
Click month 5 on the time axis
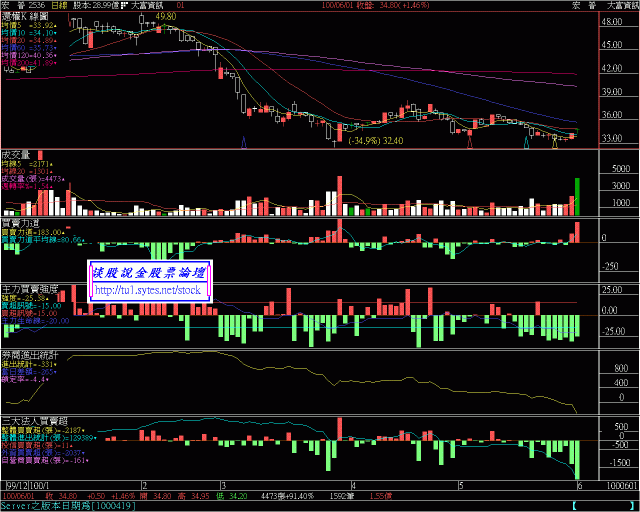[x=461, y=485]
